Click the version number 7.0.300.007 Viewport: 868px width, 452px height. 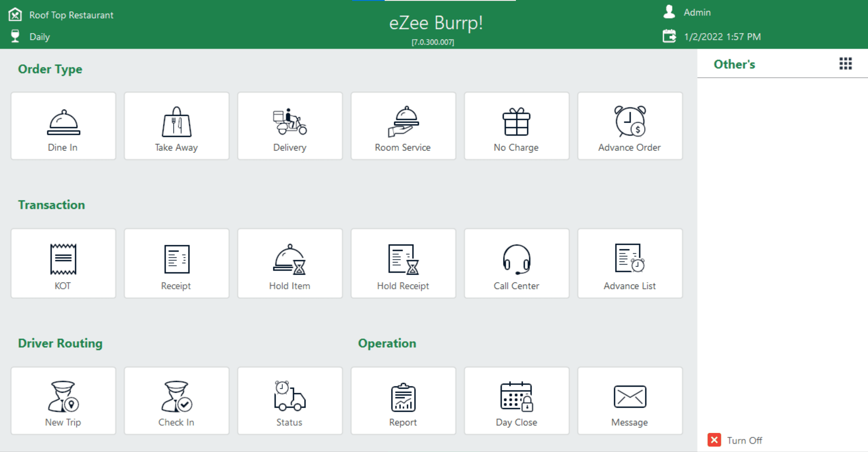pos(433,42)
